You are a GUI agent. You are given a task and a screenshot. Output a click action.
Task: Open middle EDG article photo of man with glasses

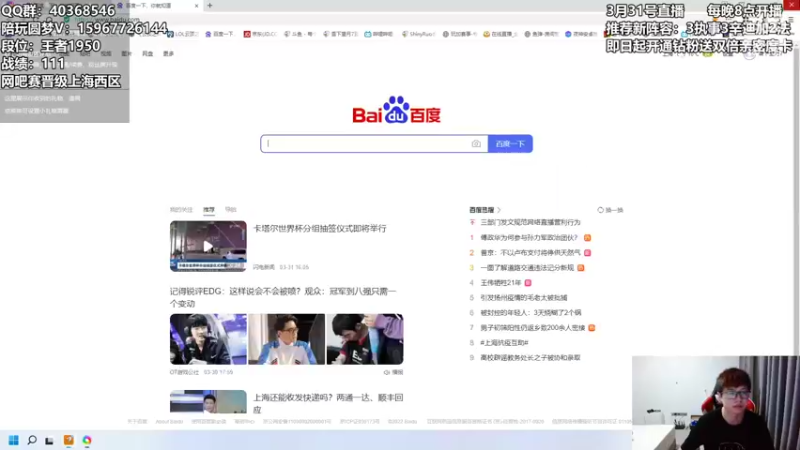click(x=286, y=339)
